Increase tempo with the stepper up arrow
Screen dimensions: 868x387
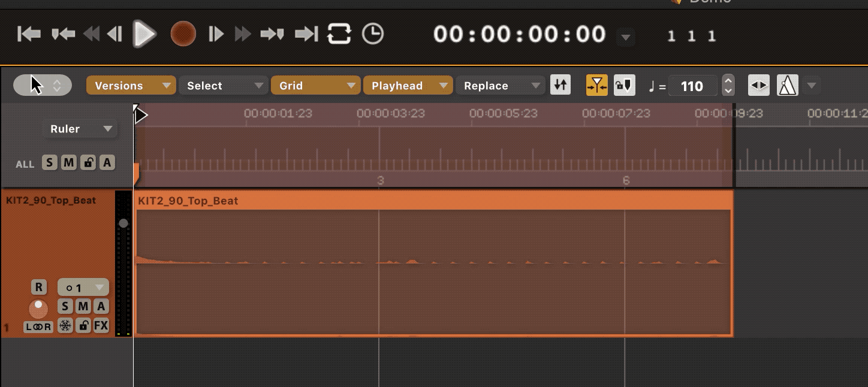(x=728, y=80)
